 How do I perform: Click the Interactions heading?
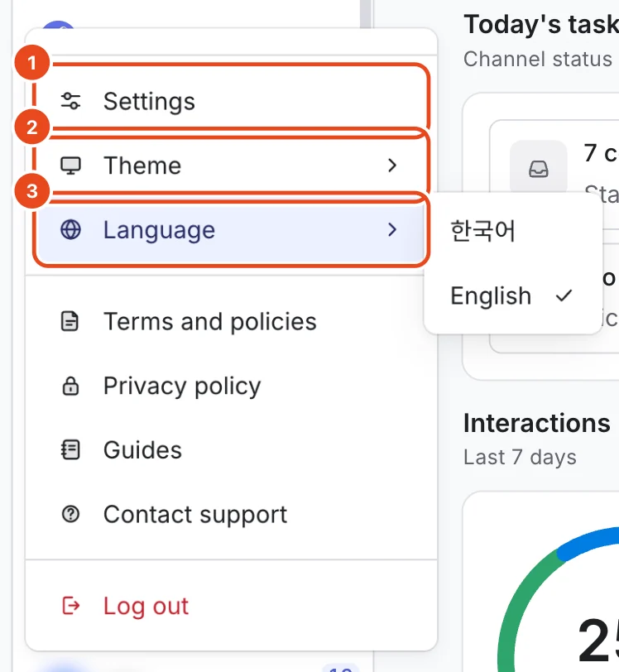pos(537,424)
